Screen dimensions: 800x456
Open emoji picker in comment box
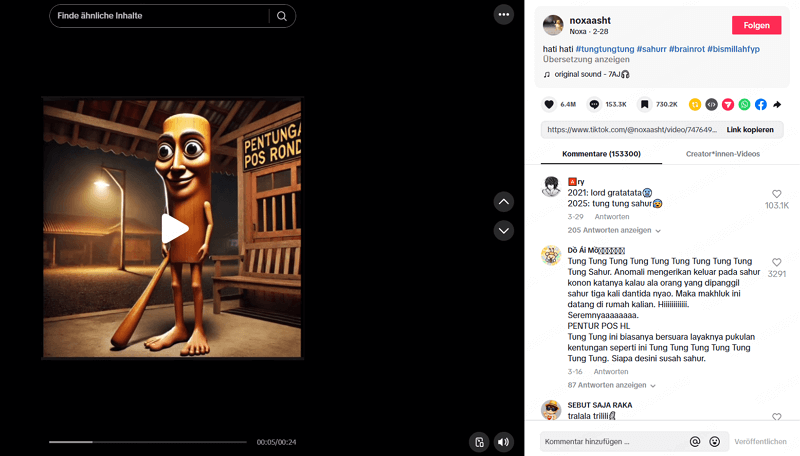[714, 442]
